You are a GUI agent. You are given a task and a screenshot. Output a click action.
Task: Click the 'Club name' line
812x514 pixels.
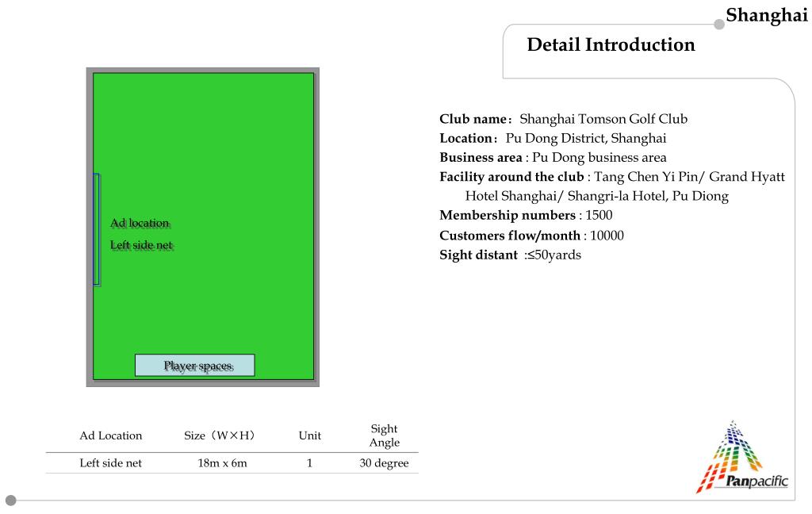[x=564, y=119]
